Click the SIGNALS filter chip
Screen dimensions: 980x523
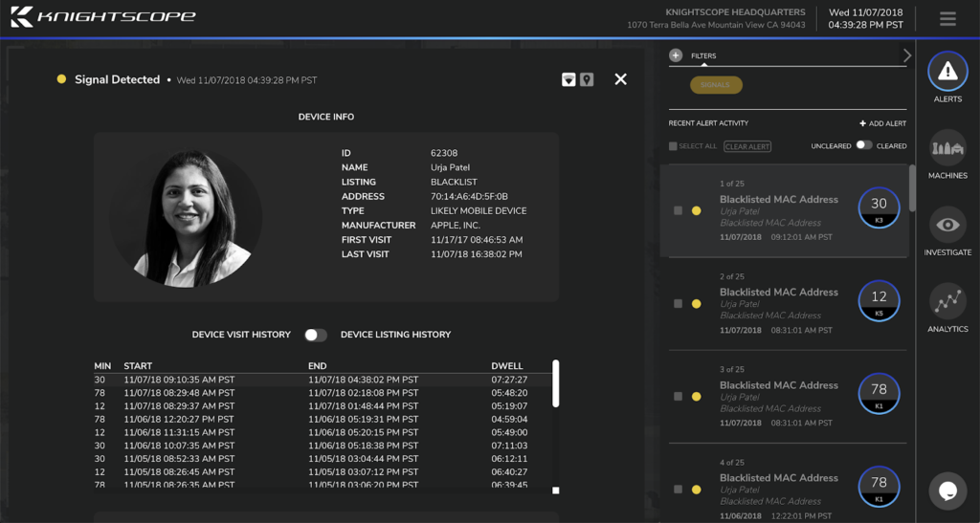tap(716, 85)
